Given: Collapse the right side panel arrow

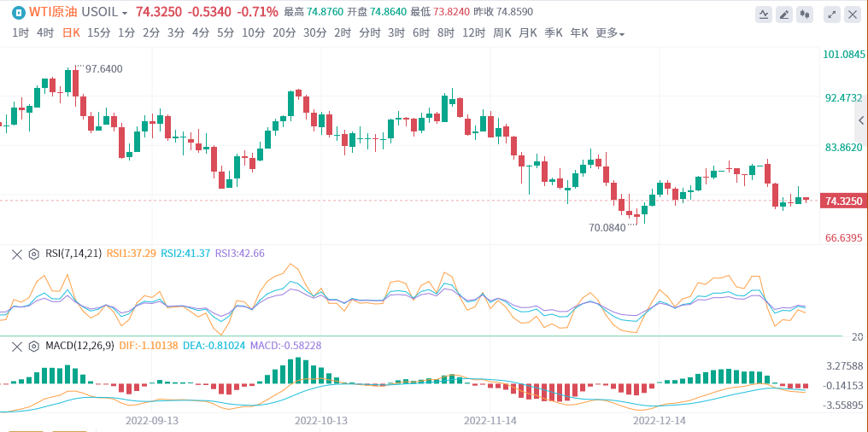Looking at the screenshot, I should [861, 120].
